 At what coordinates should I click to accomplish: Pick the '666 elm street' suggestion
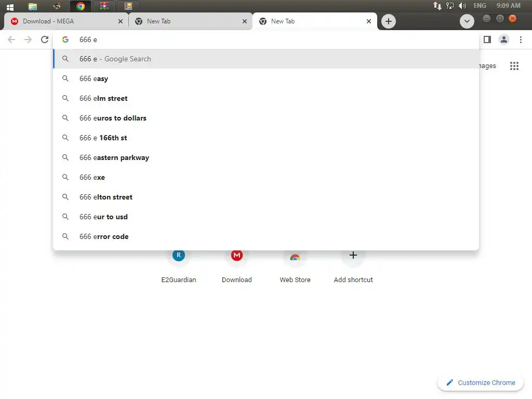pyautogui.click(x=266, y=98)
